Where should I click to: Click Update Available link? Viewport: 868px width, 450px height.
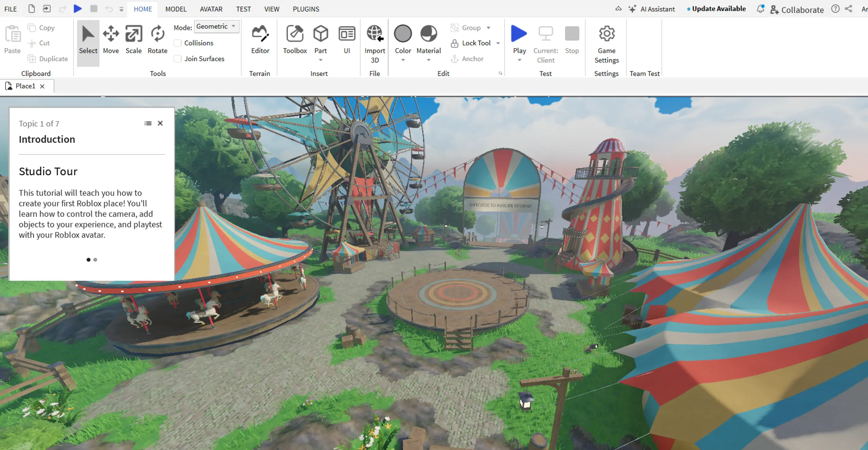[x=719, y=9]
